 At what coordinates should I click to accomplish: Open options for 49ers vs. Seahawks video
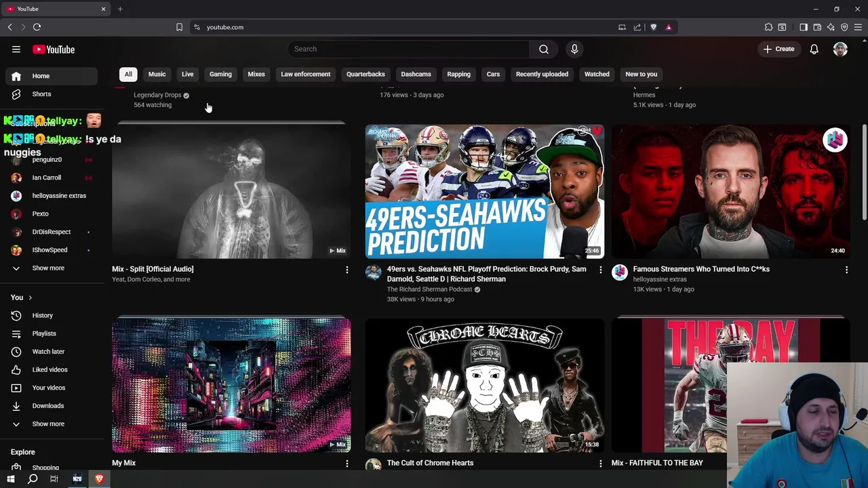[600, 270]
